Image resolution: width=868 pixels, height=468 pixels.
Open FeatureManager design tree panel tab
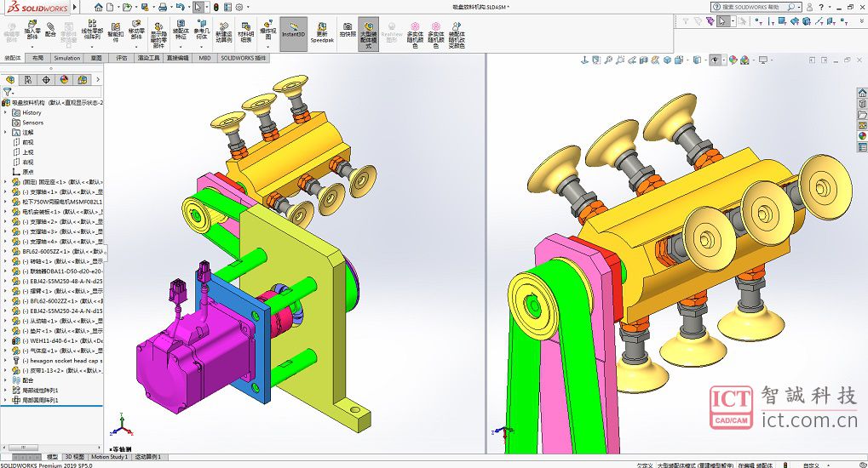(x=10, y=80)
